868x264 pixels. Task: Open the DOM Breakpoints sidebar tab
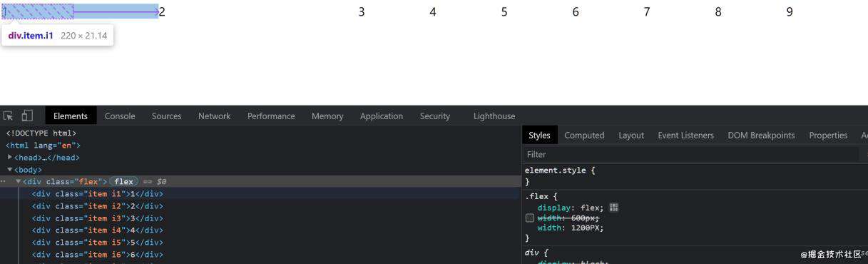[x=761, y=135]
